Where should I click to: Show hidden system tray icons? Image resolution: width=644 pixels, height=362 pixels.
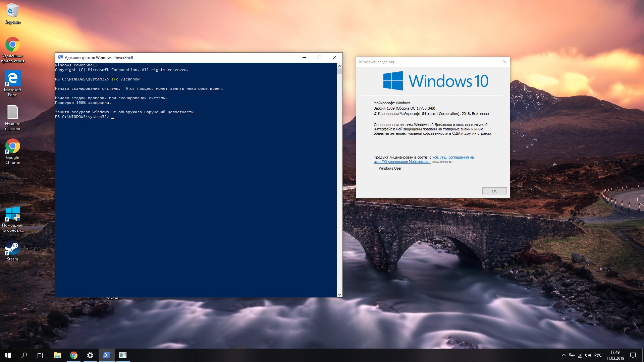pos(564,355)
